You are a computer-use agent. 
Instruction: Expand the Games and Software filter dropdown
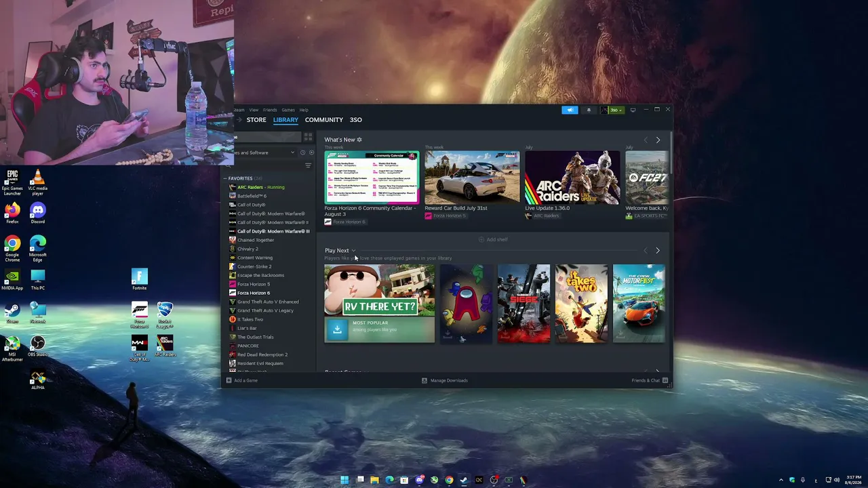(264, 152)
